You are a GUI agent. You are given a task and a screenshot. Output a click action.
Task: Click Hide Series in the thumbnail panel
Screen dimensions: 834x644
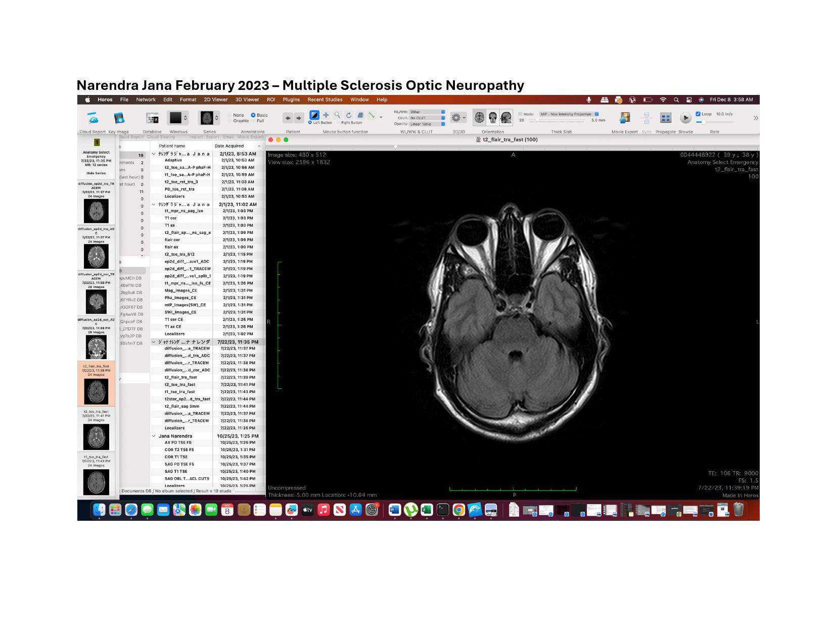(96, 173)
